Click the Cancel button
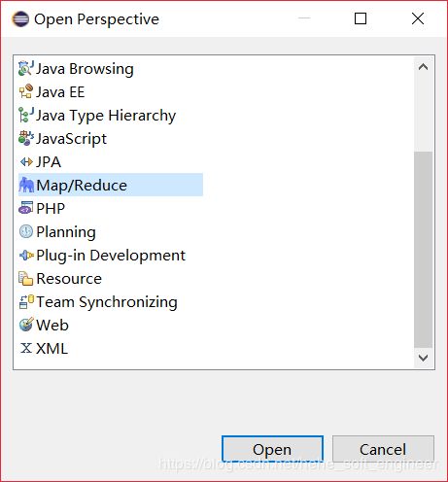This screenshot has width=448, height=482. [x=383, y=449]
